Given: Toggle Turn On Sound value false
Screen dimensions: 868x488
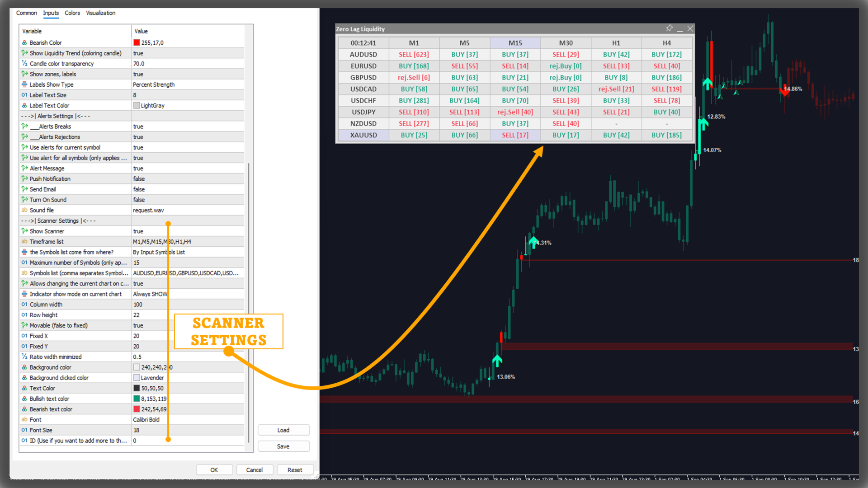Looking at the screenshot, I should [x=188, y=199].
